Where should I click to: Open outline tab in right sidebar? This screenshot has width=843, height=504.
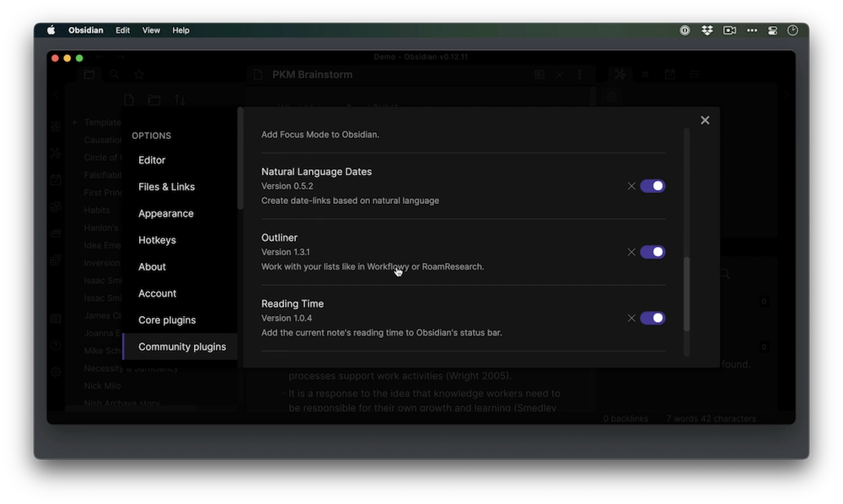point(695,74)
